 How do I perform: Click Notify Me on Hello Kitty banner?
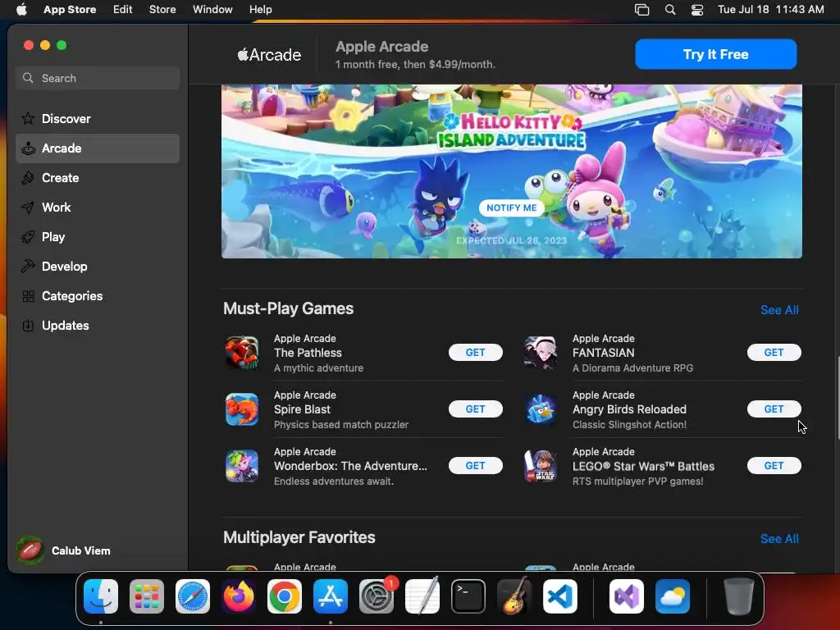512,208
